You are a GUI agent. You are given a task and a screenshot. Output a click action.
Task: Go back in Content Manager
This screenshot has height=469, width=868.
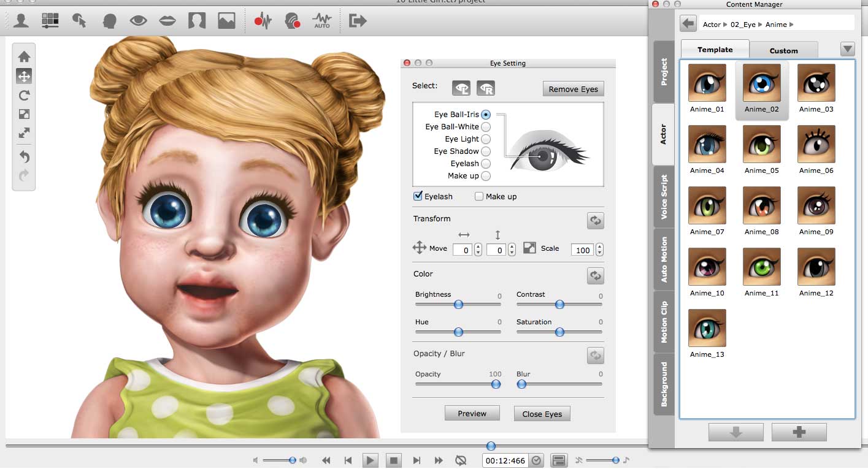point(688,24)
